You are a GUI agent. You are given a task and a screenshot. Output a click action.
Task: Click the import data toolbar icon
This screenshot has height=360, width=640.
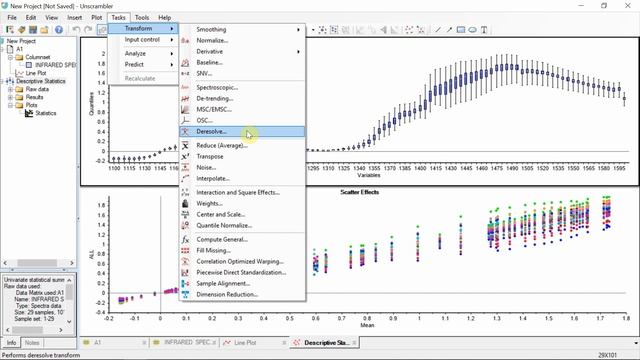[10, 29]
